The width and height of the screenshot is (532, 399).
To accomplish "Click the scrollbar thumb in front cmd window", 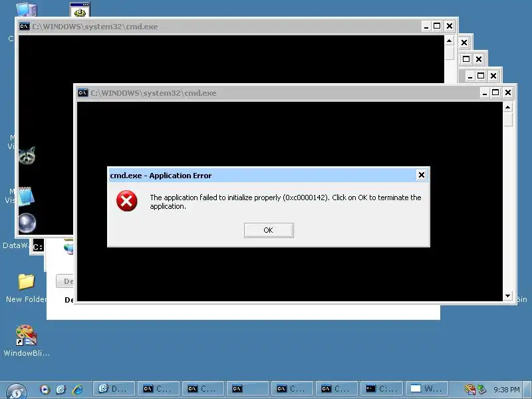I will pyautogui.click(x=507, y=119).
